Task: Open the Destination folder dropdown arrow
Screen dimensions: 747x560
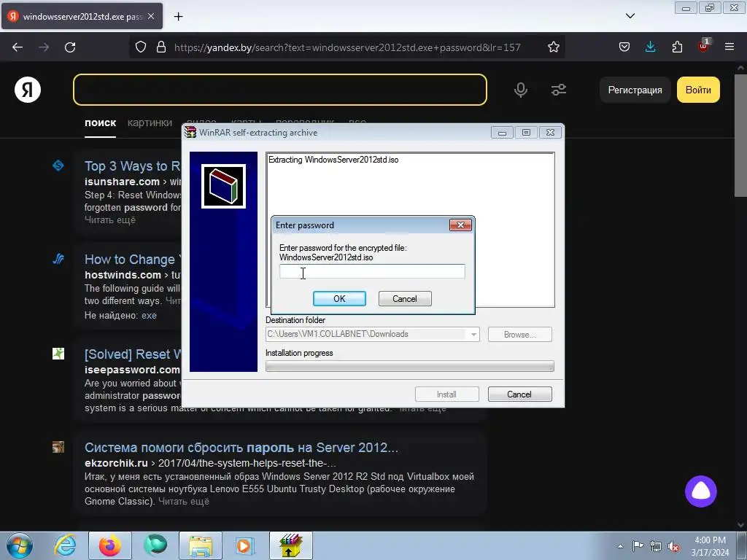Action: pyautogui.click(x=473, y=334)
